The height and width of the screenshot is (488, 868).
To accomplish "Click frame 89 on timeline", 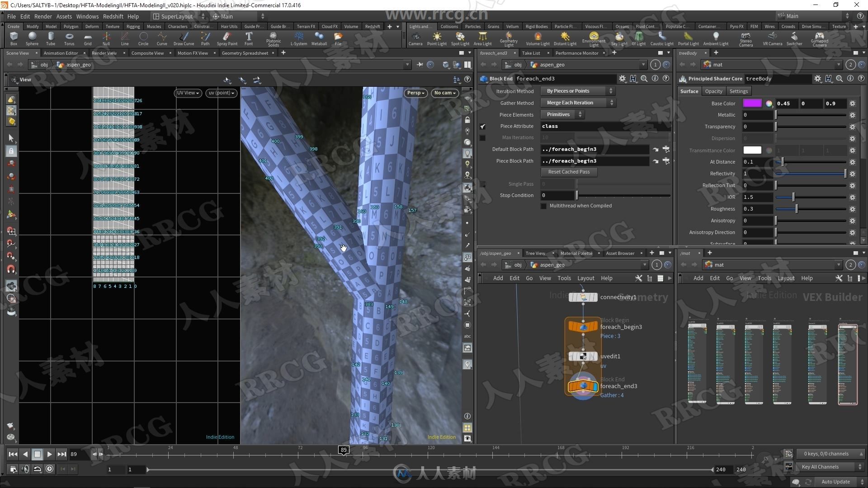I will pyautogui.click(x=343, y=449).
